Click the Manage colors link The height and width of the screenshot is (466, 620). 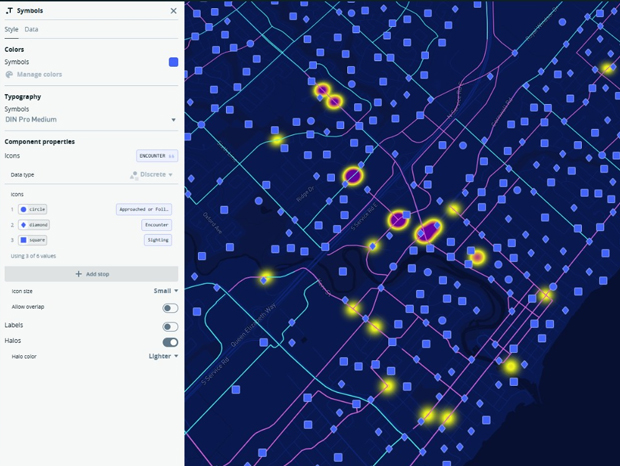tap(39, 74)
